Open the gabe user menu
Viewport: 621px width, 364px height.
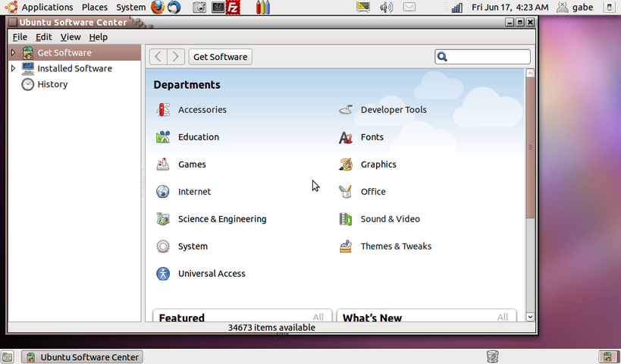click(575, 7)
